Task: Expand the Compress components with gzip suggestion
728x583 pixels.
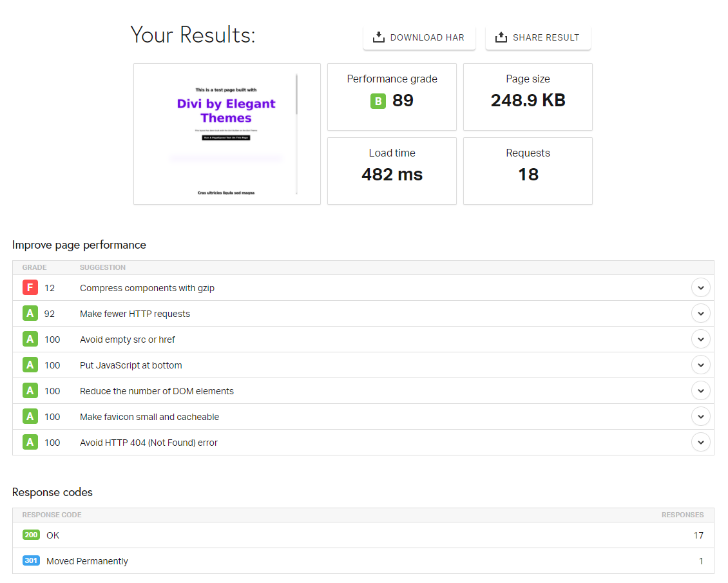Action: 700,288
